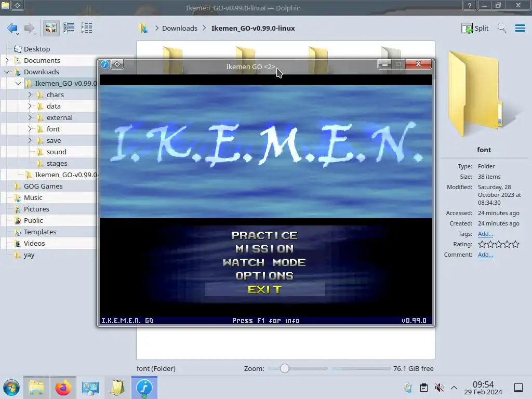The image size is (532, 399).
Task: Adjust the Dolphin Zoom slider handle
Action: click(285, 368)
